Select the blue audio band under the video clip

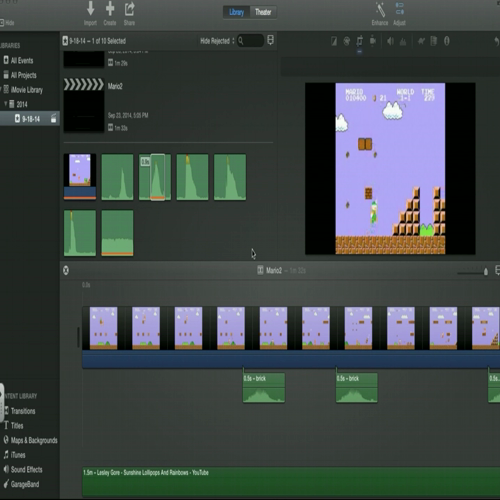pyautogui.click(x=291, y=359)
